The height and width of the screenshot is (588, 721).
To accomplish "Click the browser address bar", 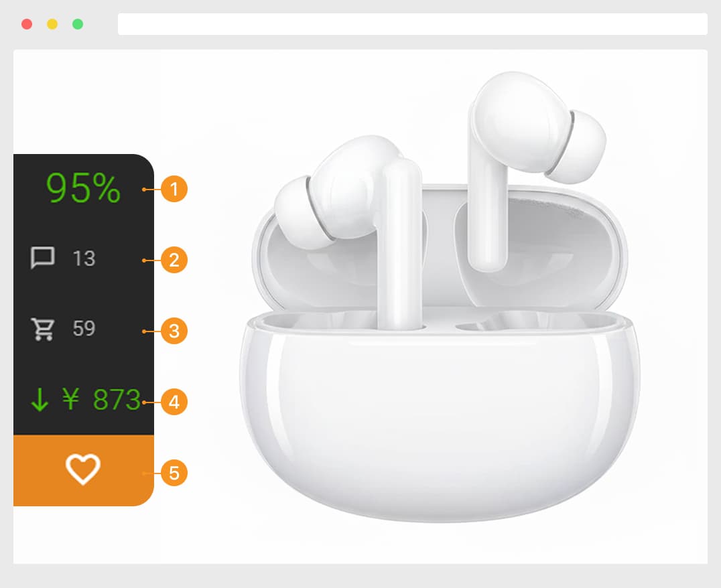I will pos(413,24).
